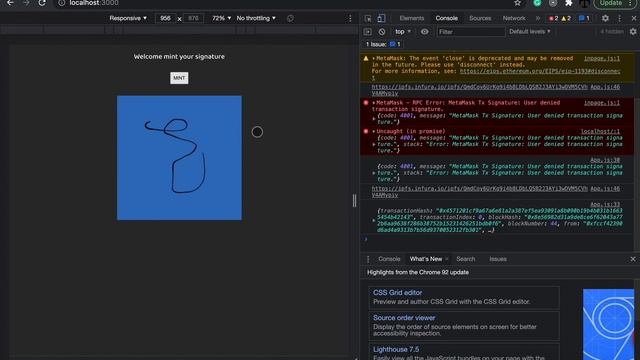Image resolution: width=640 pixels, height=360 pixels.
Task: Select the drawer Issues tab
Action: [498, 259]
